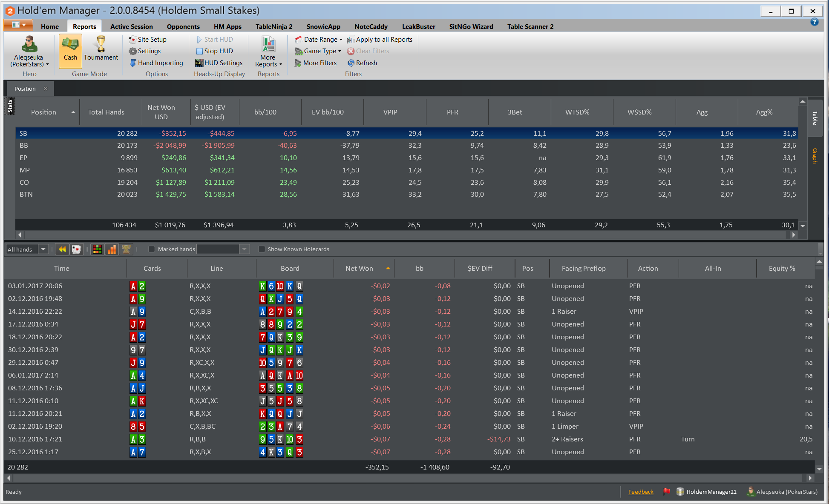Expand the All hands dropdown
The width and height of the screenshot is (829, 504).
[43, 249]
